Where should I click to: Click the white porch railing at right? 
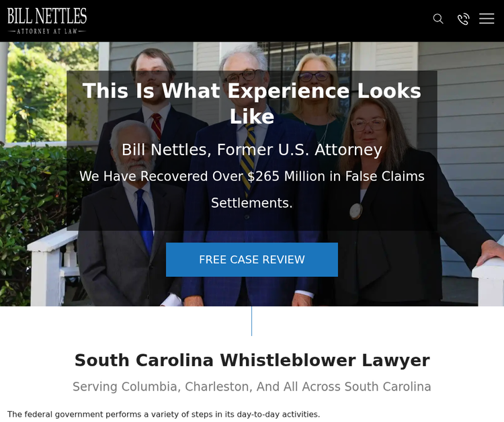pyautogui.click(x=488, y=280)
